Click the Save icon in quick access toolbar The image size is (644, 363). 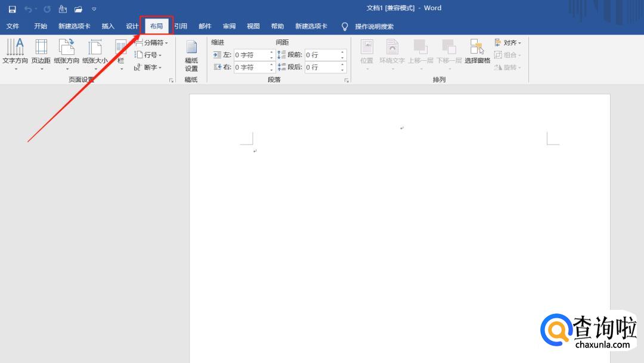coord(12,9)
